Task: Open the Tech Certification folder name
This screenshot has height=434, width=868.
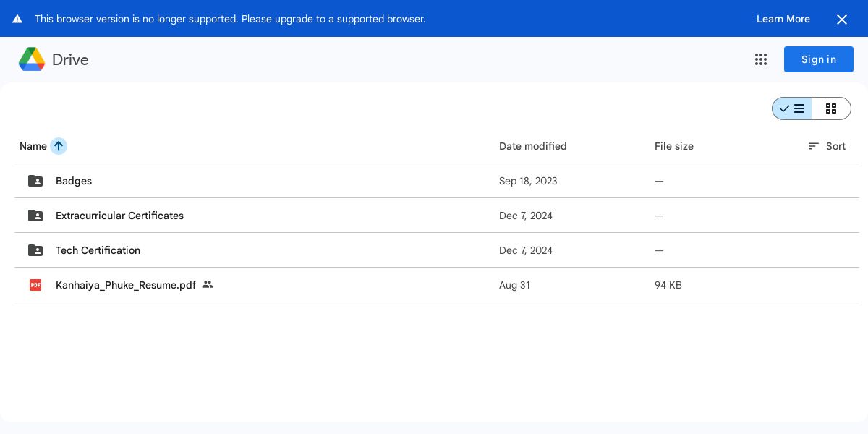Action: coord(98,250)
